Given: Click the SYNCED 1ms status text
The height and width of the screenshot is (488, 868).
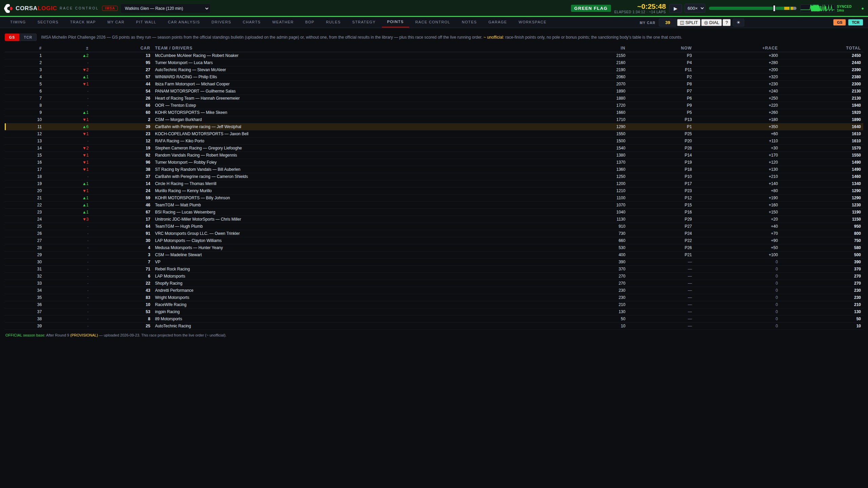Looking at the screenshot, I should [x=844, y=8].
